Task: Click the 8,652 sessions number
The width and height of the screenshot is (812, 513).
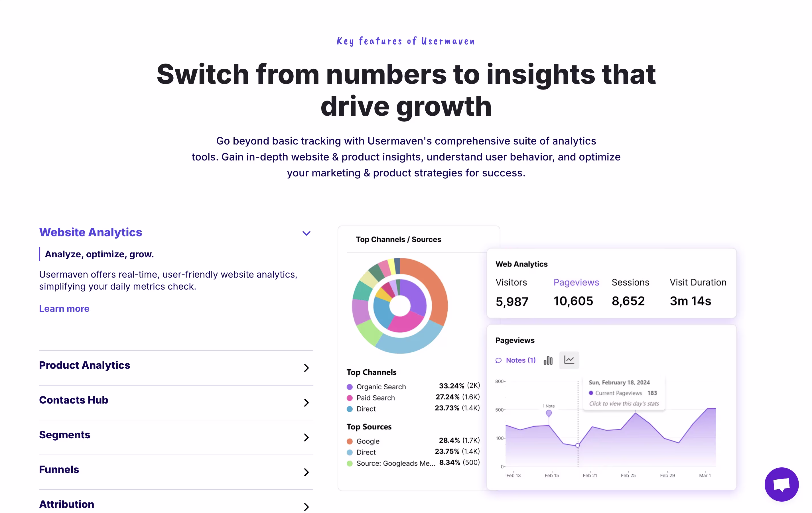Action: click(628, 301)
